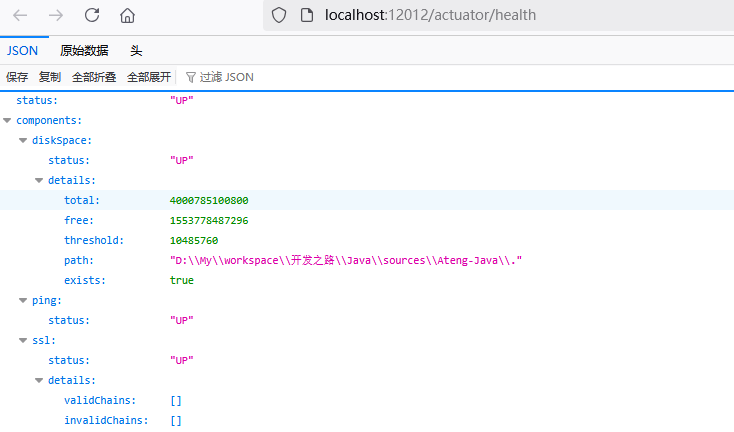
Task: Click the browser back arrow
Action: [x=20, y=15]
